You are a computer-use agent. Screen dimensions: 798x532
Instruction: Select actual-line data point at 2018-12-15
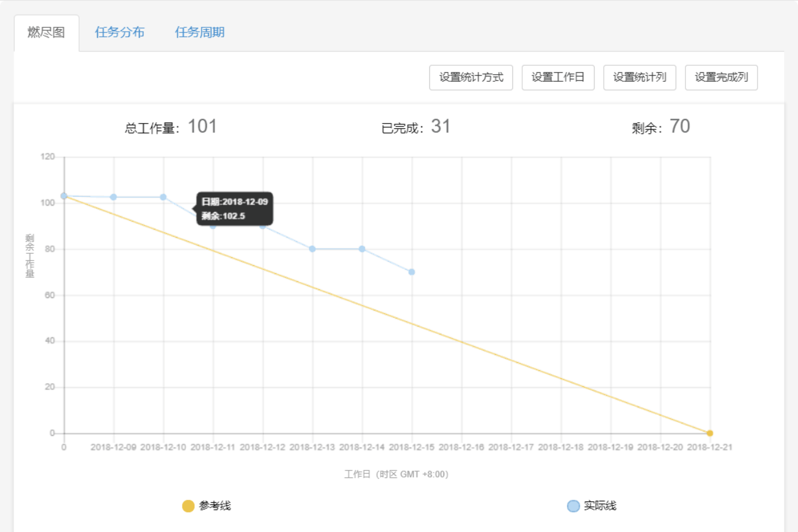[412, 272]
